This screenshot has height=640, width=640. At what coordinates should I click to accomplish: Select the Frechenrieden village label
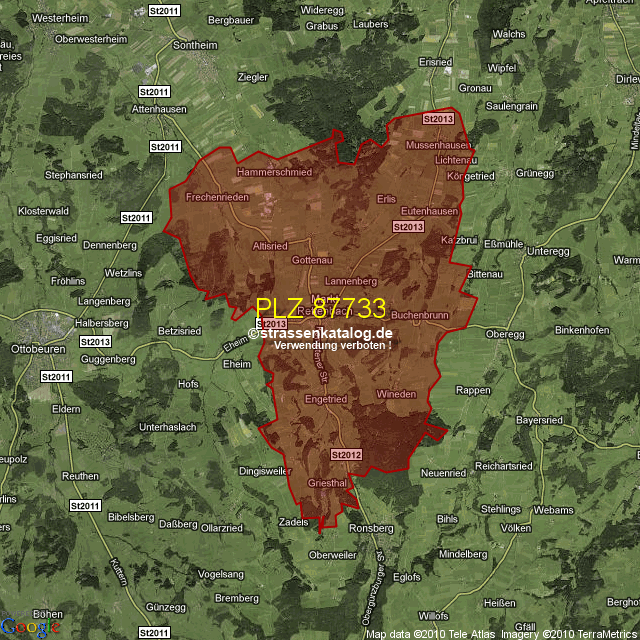(x=217, y=197)
